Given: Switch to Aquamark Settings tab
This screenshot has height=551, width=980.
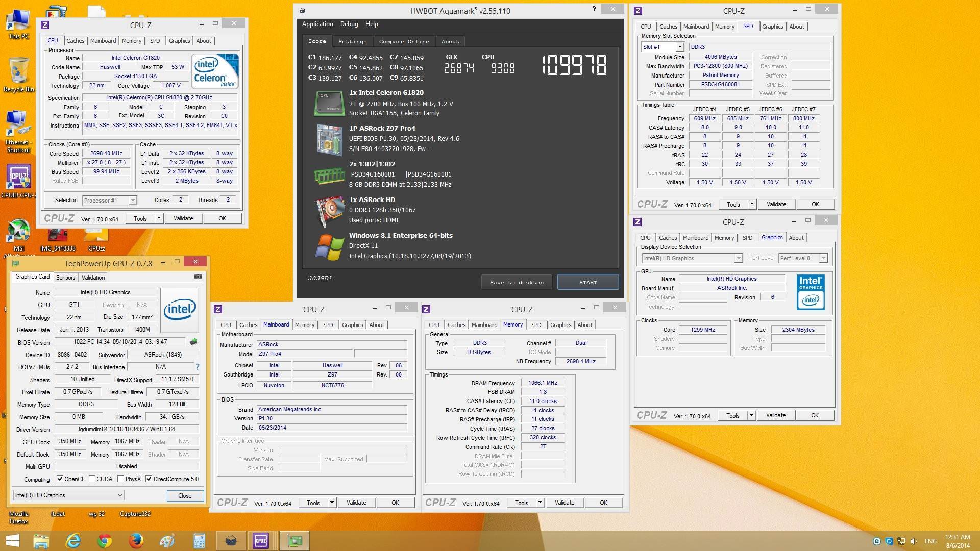Looking at the screenshot, I should point(352,41).
